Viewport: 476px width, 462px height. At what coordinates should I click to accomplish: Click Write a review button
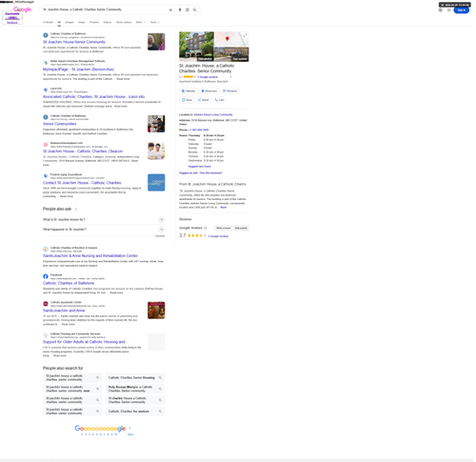point(223,228)
